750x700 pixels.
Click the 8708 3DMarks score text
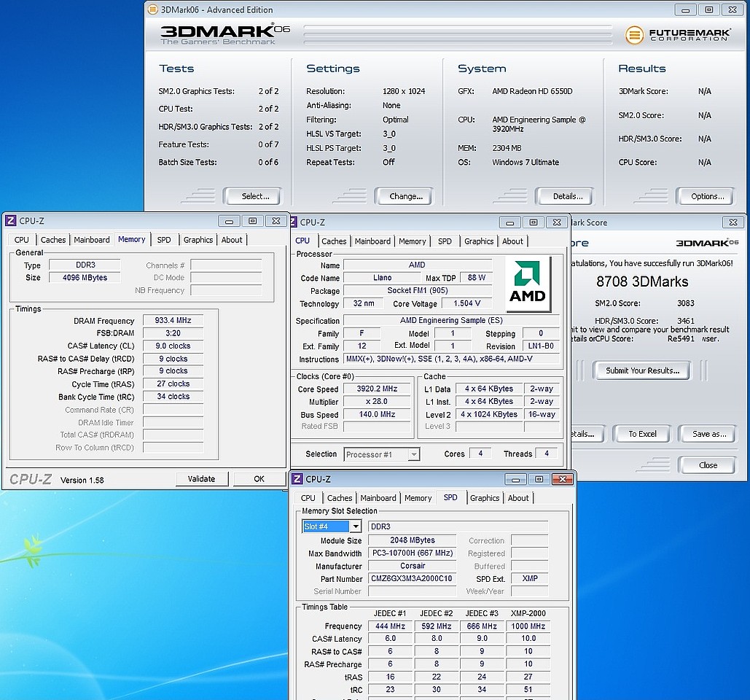[x=642, y=281]
